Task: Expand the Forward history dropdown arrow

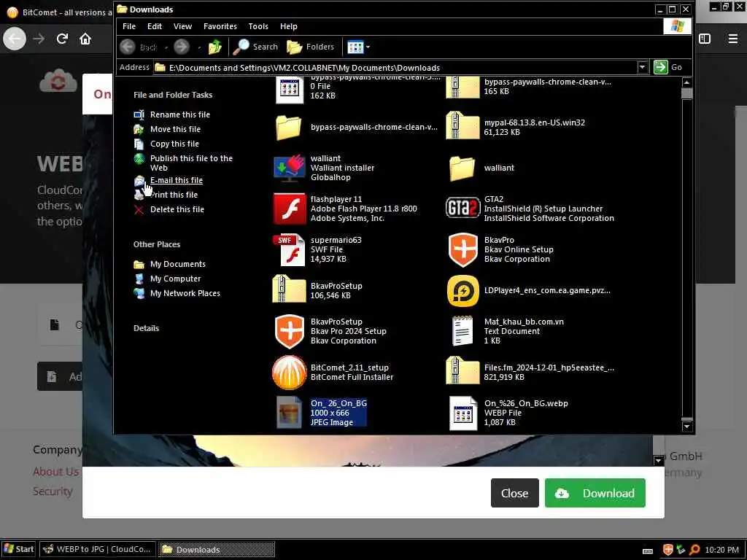Action: 198,47
